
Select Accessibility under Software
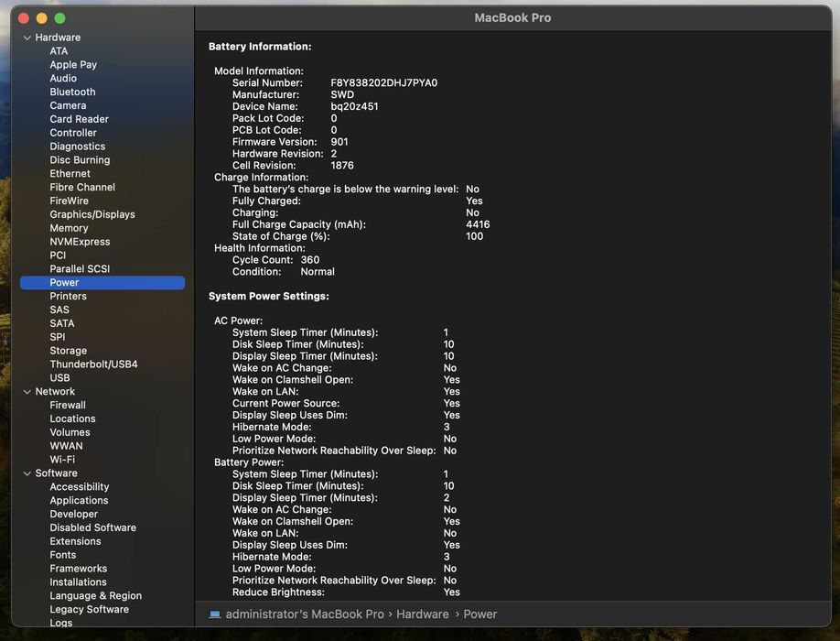tap(80, 486)
